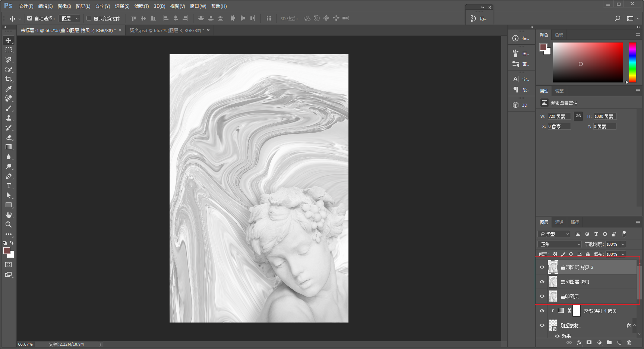Click the W width input field
644x349 pixels.
coord(559,116)
